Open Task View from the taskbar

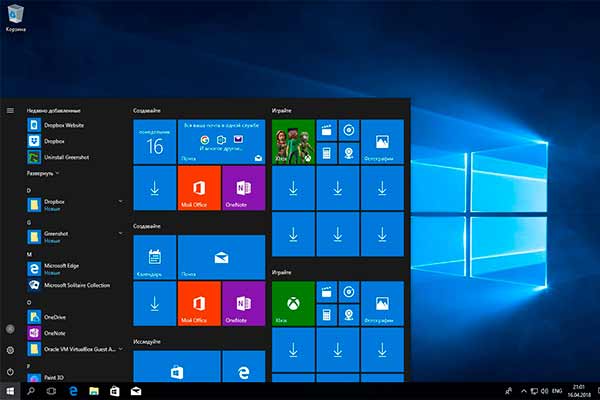point(52,391)
